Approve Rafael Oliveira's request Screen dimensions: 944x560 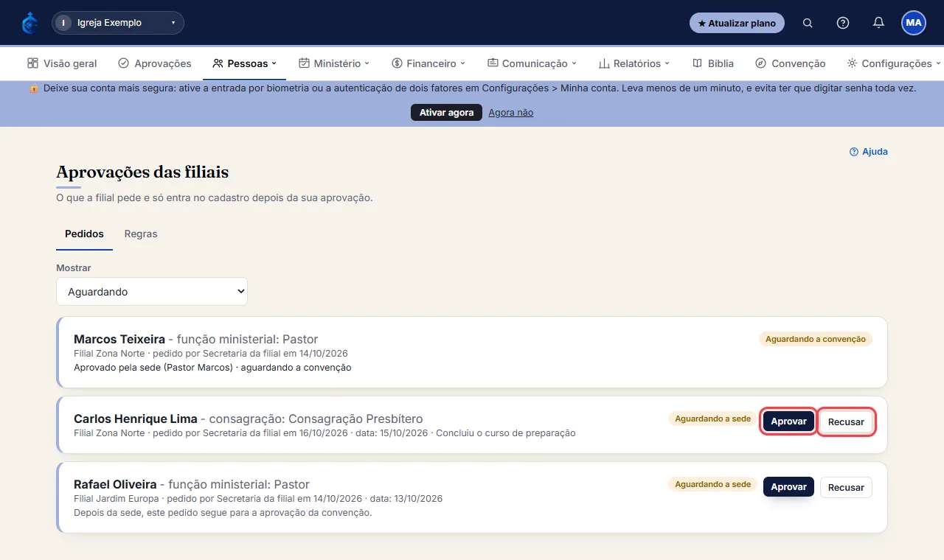pos(788,487)
